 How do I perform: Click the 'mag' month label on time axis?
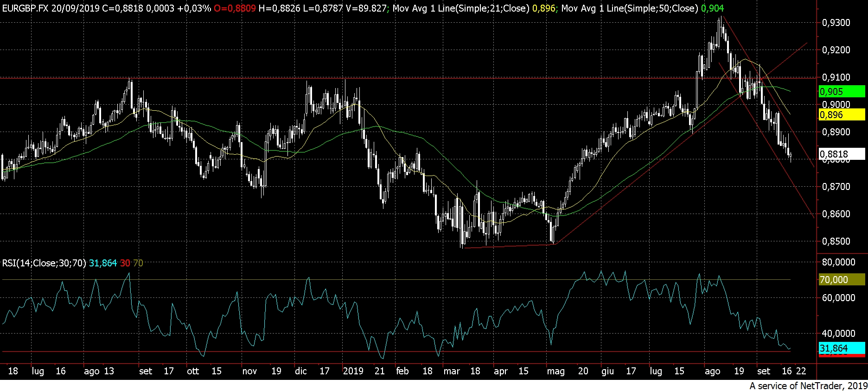click(x=555, y=371)
